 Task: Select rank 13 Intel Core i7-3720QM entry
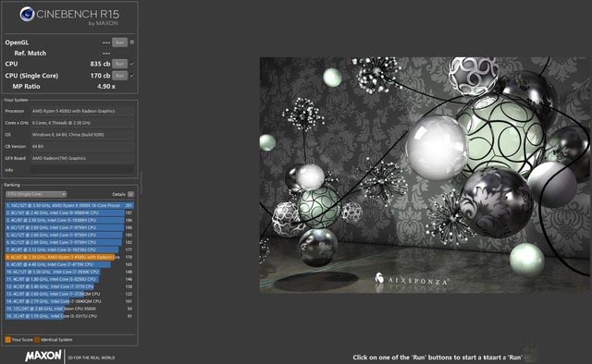(x=69, y=294)
